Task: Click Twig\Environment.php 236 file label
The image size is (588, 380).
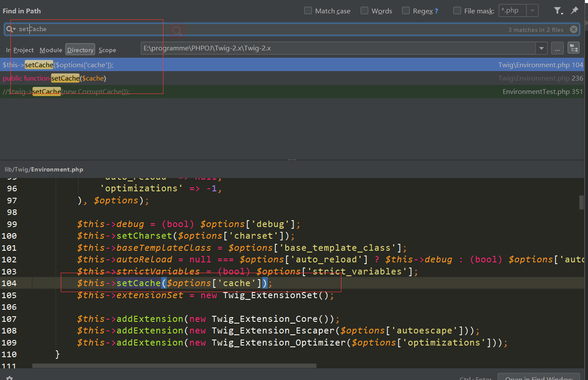Action: coord(541,78)
